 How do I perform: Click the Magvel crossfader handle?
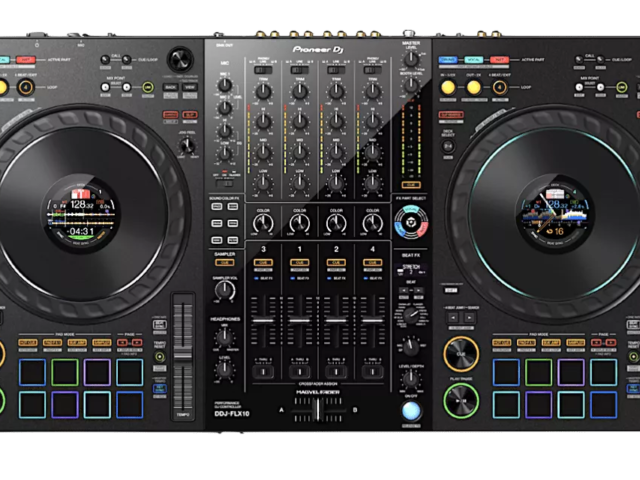click(x=318, y=409)
